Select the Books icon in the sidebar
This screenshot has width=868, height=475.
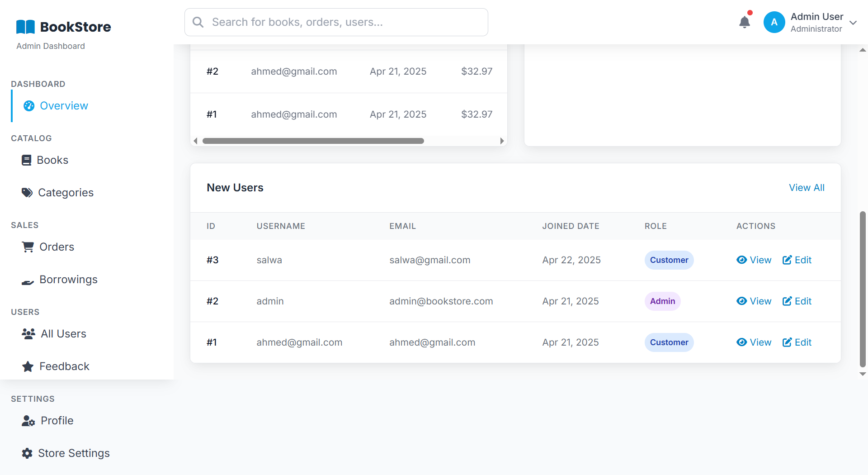[x=27, y=160]
